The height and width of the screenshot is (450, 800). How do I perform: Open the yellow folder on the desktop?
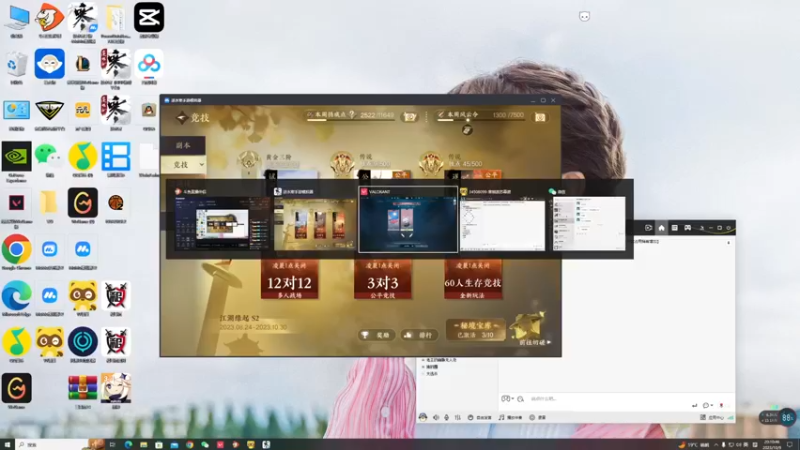49,203
